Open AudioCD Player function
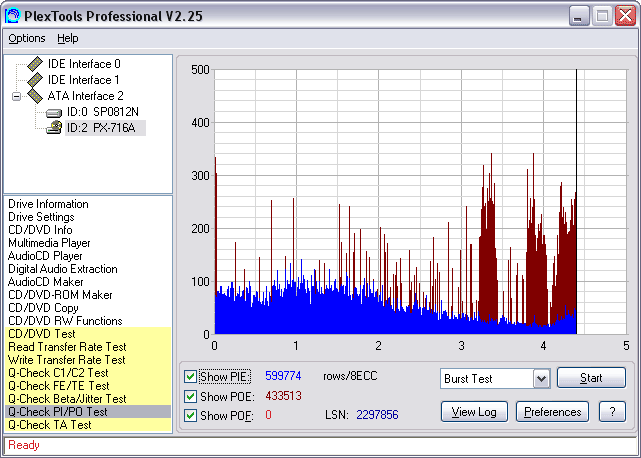This screenshot has height=458, width=641. 45,256
